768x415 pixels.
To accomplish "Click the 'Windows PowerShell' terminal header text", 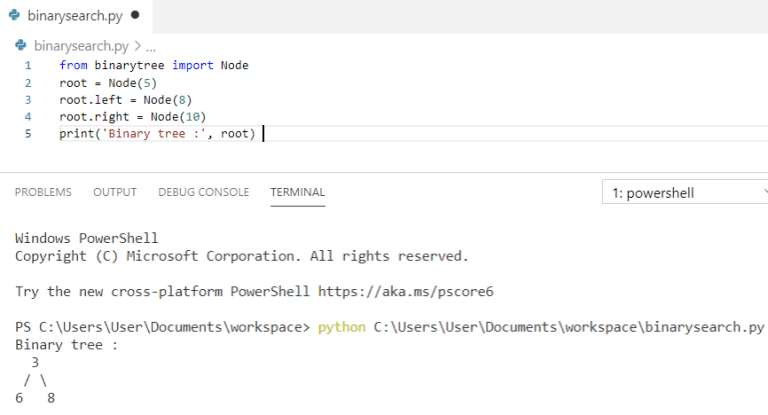I will [x=87, y=238].
